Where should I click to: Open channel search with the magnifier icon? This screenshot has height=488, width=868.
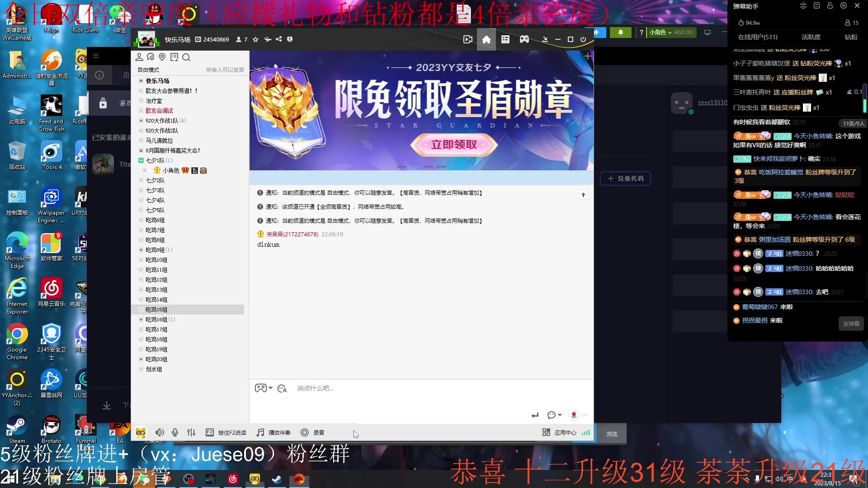click(x=186, y=57)
